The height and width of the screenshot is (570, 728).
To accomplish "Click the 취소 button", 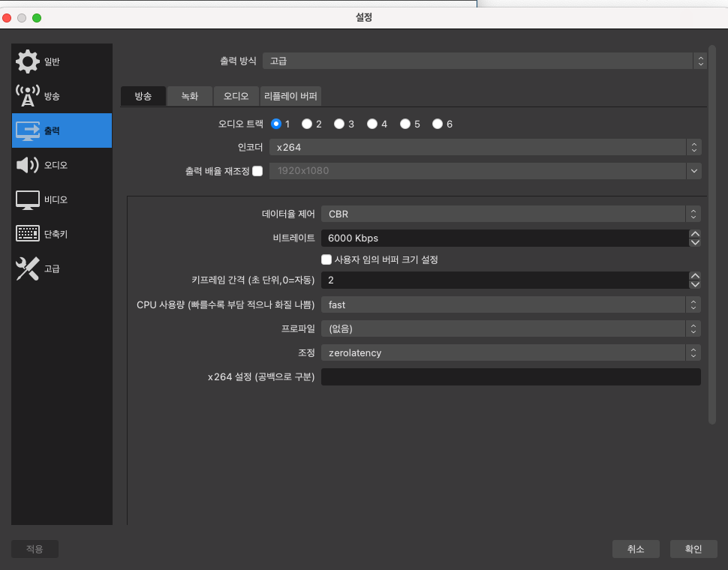I will tap(636, 549).
